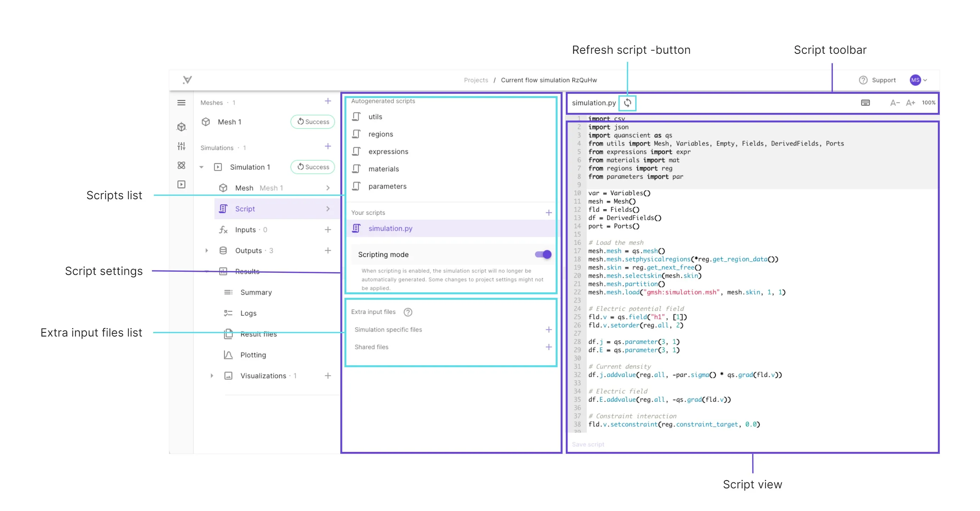This screenshot has height=511, width=980.
Task: Click the Meshes section header
Action: [211, 103]
